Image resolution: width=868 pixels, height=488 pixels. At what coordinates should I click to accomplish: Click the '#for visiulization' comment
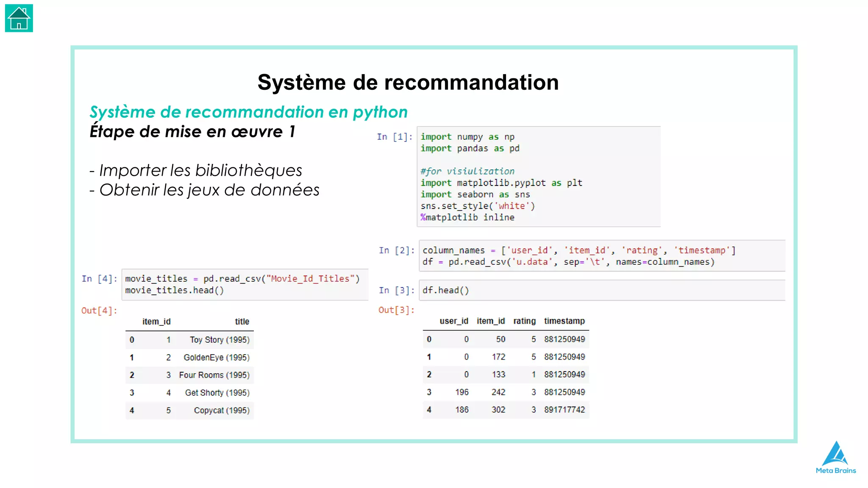click(x=467, y=171)
